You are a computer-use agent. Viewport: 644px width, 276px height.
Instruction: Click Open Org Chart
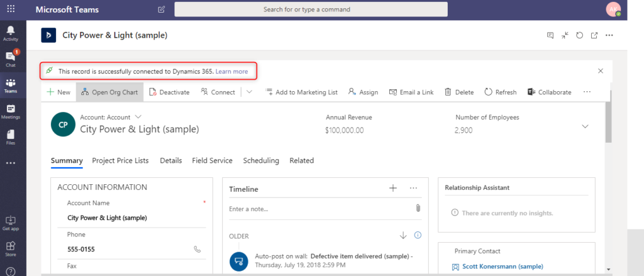coord(109,92)
